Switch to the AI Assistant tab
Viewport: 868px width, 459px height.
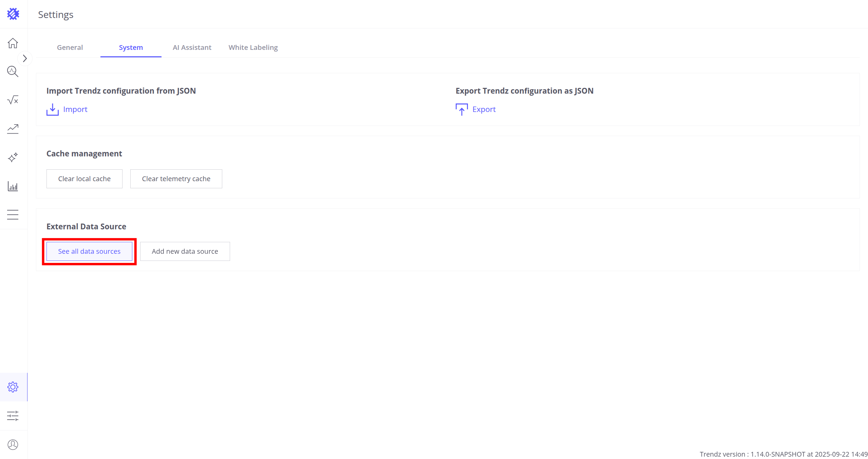[x=192, y=47]
